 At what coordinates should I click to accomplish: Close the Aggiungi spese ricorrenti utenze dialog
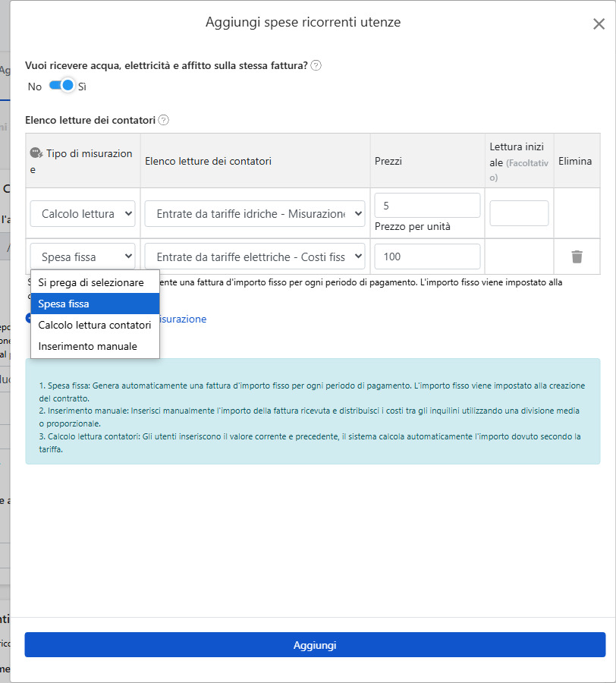pyautogui.click(x=599, y=24)
